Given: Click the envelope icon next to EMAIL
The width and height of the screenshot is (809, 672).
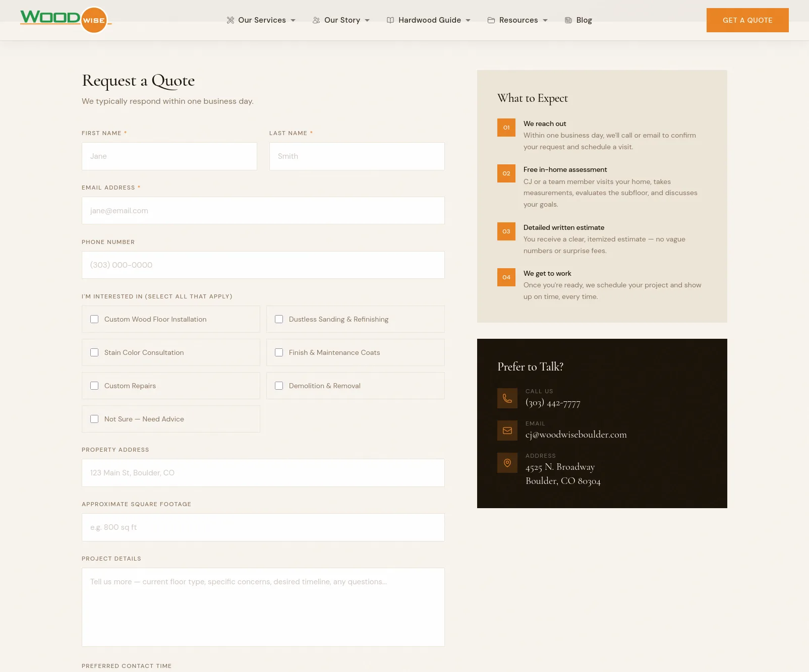Looking at the screenshot, I should (507, 431).
